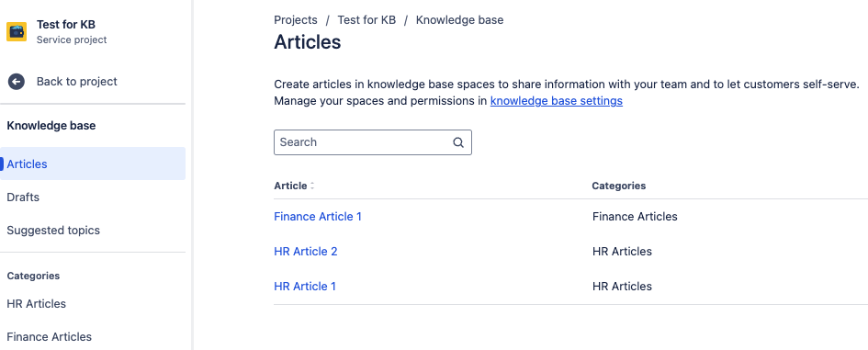
Task: Open the Knowledge base breadcrumb link
Action: click(459, 20)
